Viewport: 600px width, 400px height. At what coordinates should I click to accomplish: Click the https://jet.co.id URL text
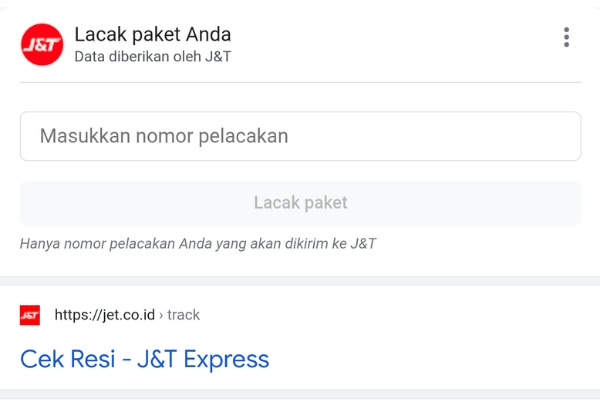pyautogui.click(x=105, y=315)
